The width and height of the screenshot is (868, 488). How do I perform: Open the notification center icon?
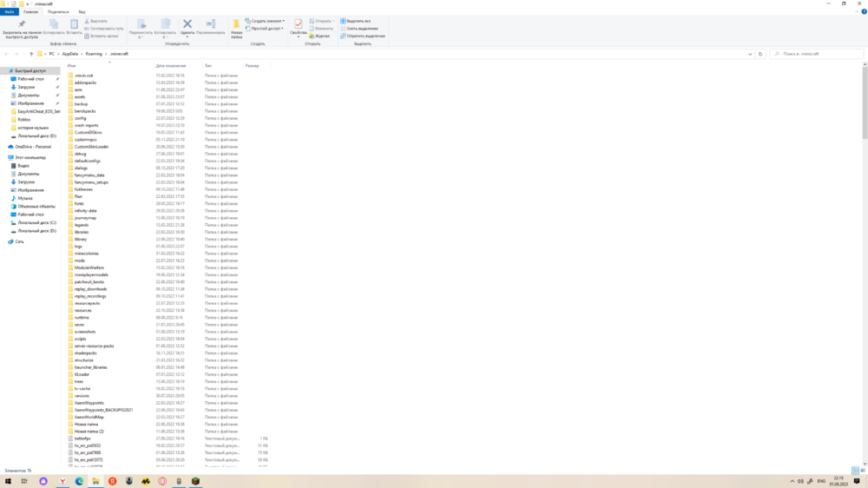857,481
